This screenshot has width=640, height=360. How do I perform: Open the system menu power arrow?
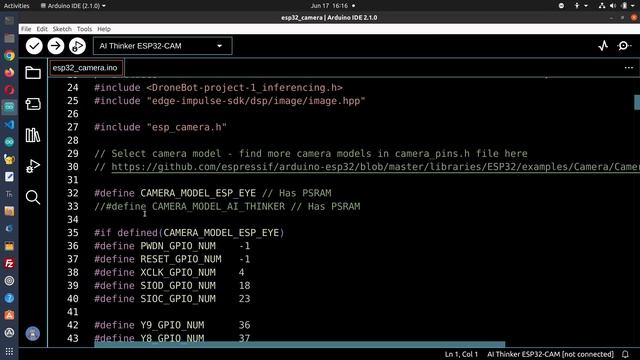pyautogui.click(x=634, y=6)
